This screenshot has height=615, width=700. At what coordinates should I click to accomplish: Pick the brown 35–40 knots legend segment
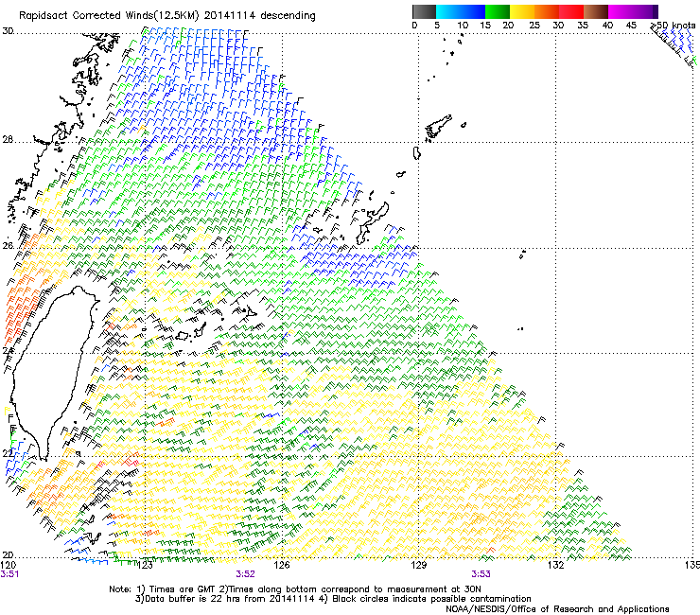pos(596,11)
